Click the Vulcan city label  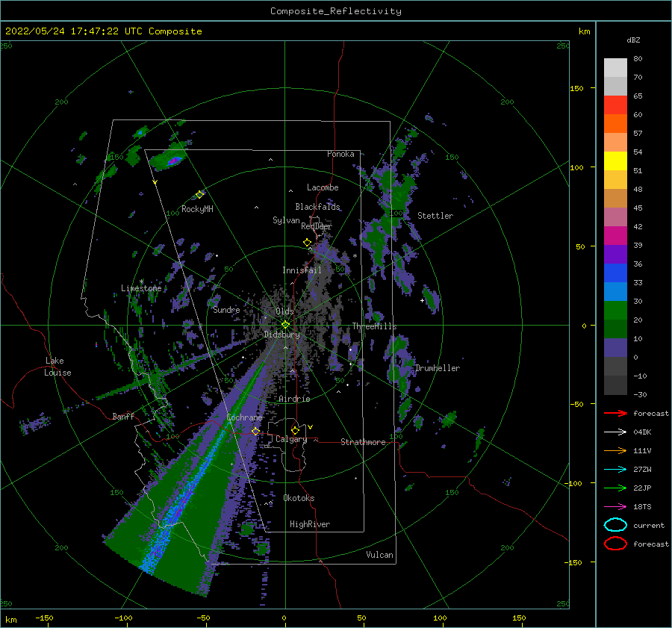pyautogui.click(x=380, y=555)
